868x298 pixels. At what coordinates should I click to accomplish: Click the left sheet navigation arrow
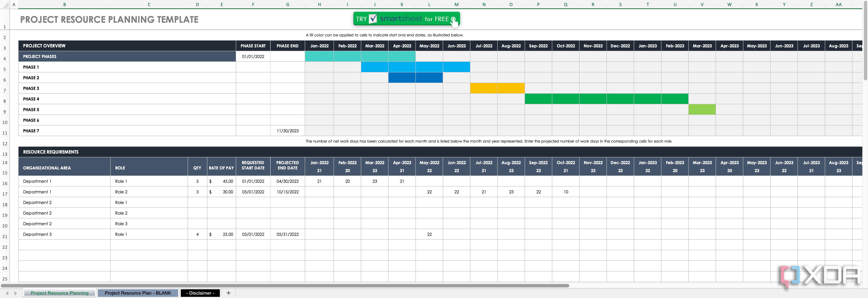7,293
